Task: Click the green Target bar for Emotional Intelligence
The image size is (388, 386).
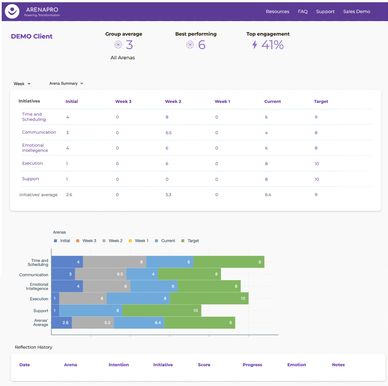Action: [209, 286]
